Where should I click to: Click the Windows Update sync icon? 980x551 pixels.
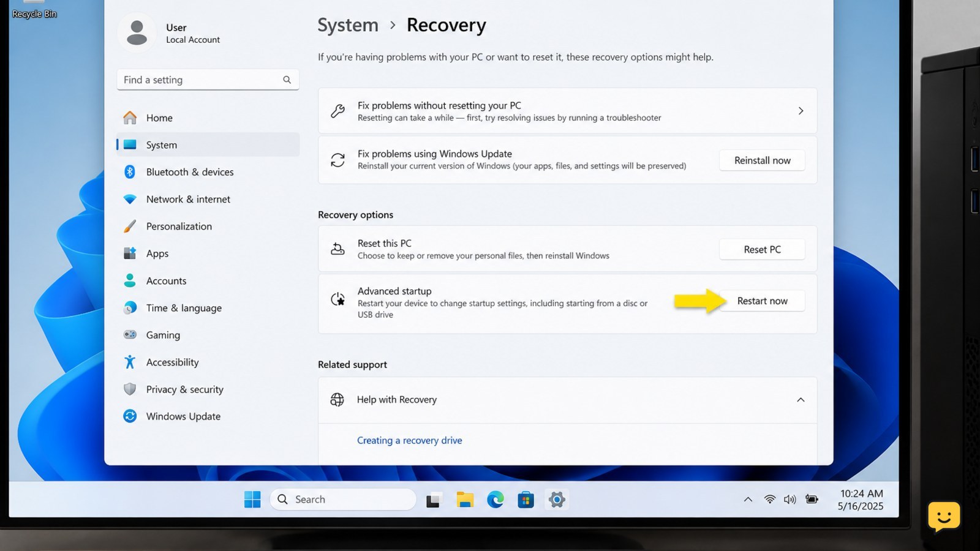[130, 416]
